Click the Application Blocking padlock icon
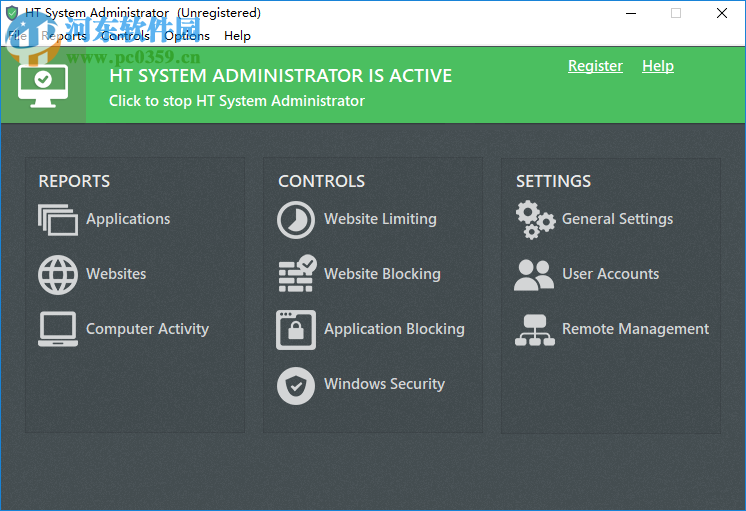This screenshot has width=746, height=511. (295, 330)
